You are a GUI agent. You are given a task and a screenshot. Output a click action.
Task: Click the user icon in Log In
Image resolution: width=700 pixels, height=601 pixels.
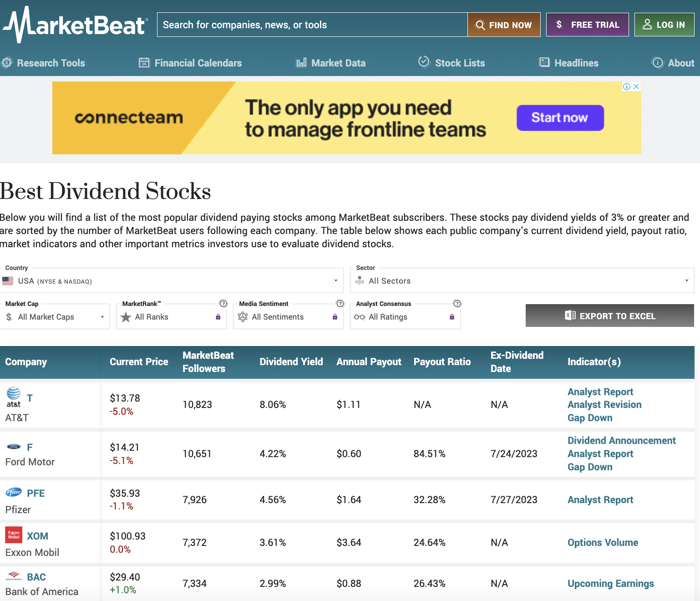point(647,25)
